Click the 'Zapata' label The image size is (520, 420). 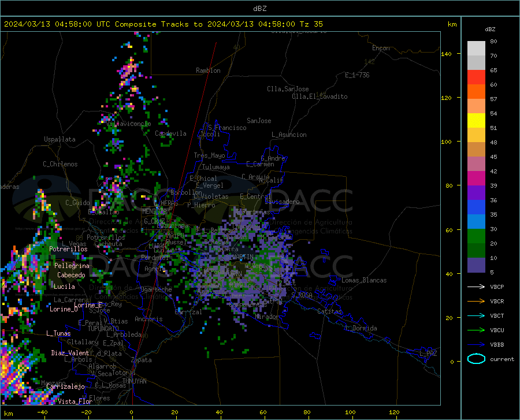(142, 360)
